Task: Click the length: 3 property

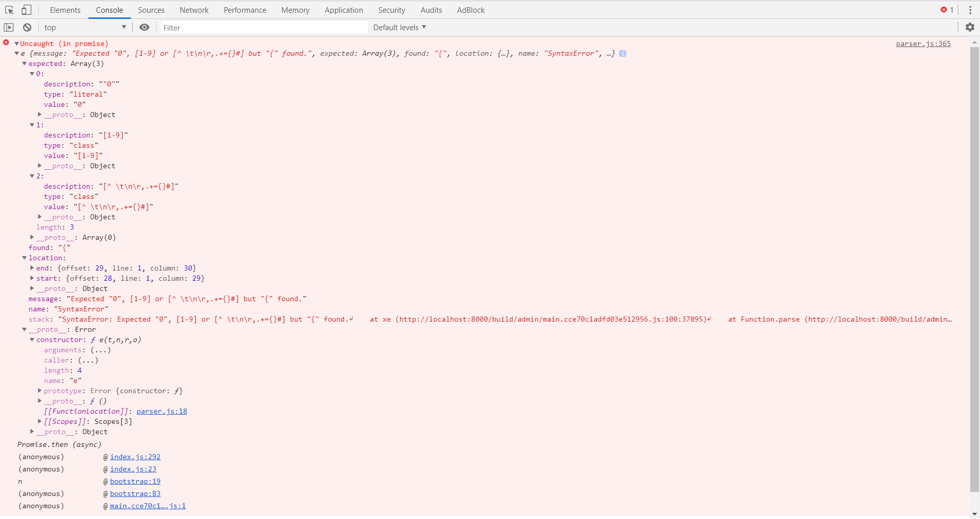Action: coord(55,227)
